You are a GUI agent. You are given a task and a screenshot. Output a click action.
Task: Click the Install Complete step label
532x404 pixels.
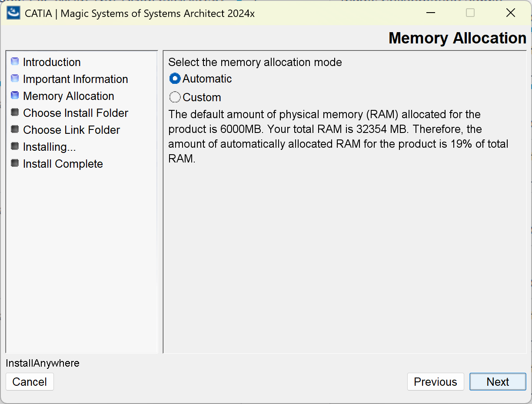tap(63, 164)
